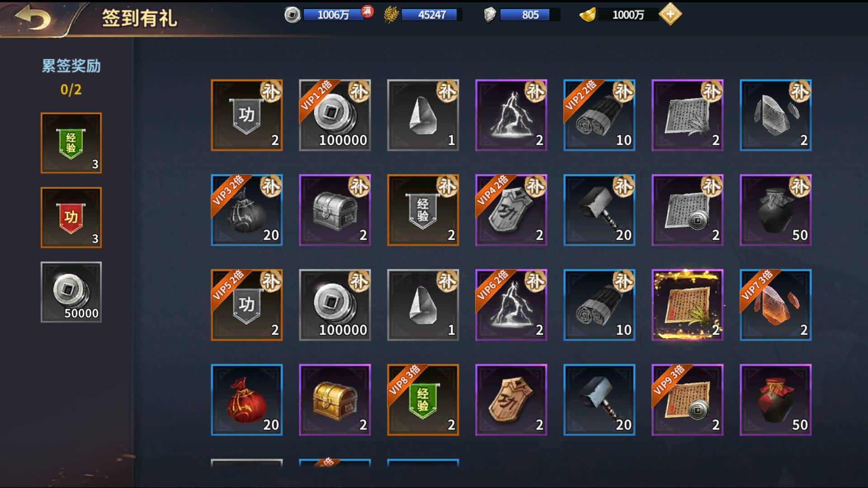Click the green experience cumulative reward
The height and width of the screenshot is (488, 868).
(x=71, y=143)
